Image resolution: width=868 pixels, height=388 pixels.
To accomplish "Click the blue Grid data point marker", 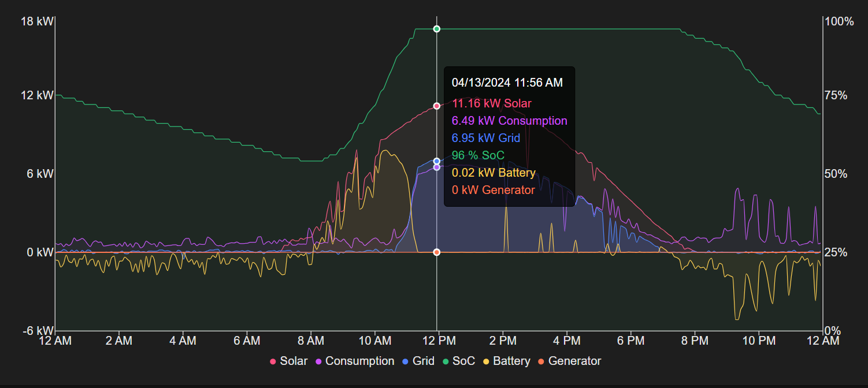I will pyautogui.click(x=437, y=161).
